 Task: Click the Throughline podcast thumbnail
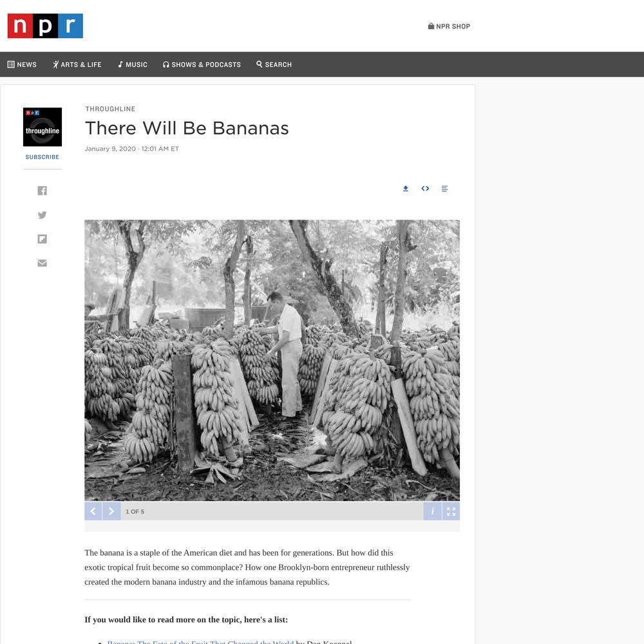tap(43, 127)
